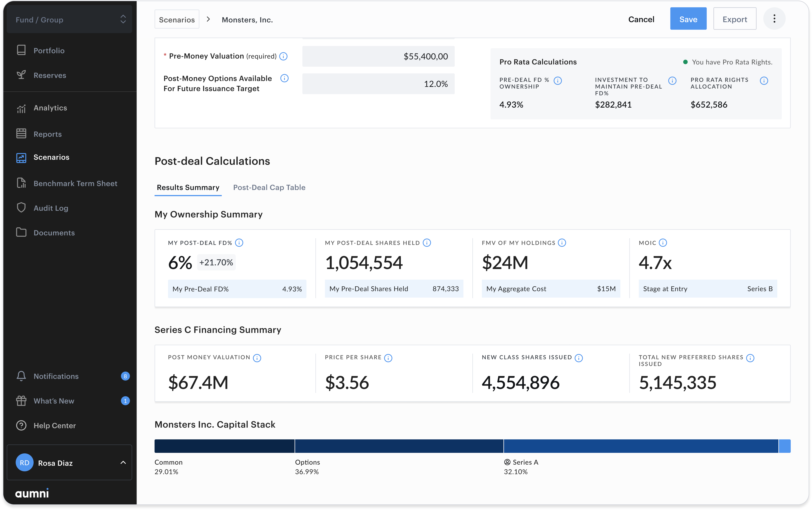Click info icon for Investment to Maintain Pre-Deal FD%

(672, 81)
